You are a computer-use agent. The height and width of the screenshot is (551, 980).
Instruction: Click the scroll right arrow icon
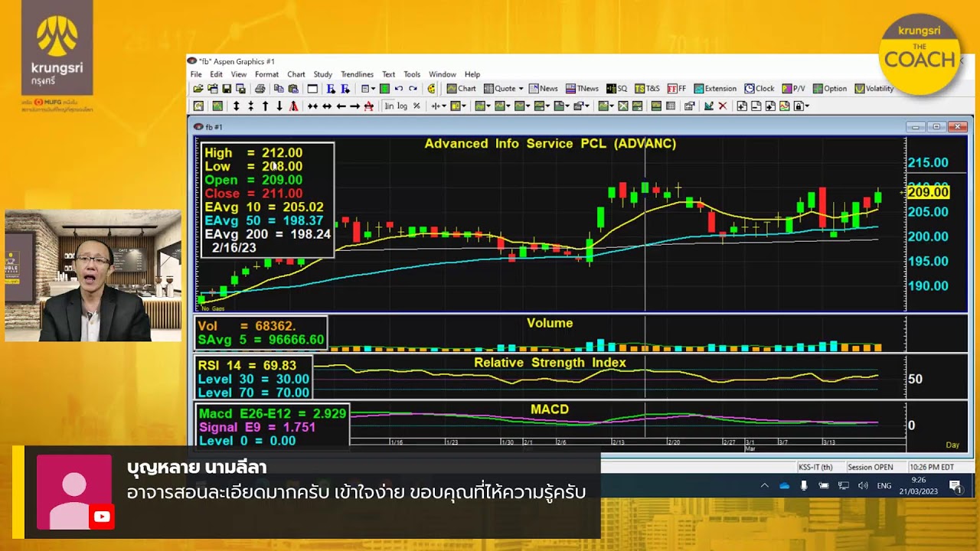click(x=354, y=106)
